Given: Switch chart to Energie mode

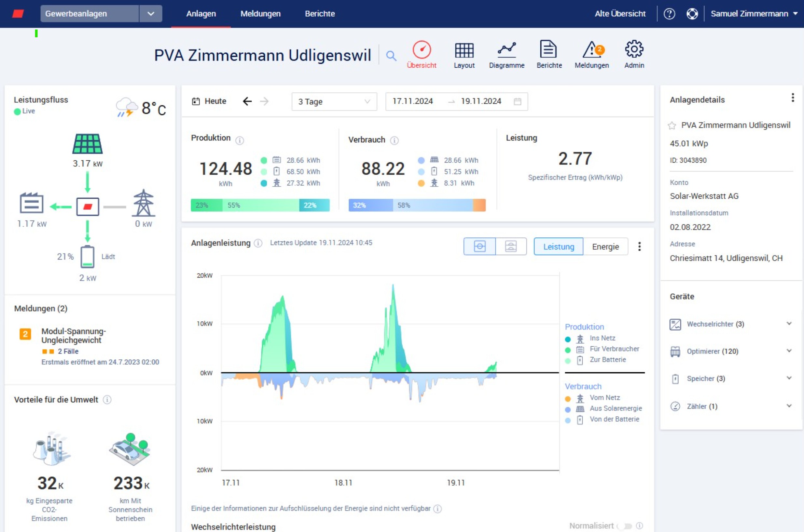Looking at the screenshot, I should (x=605, y=247).
